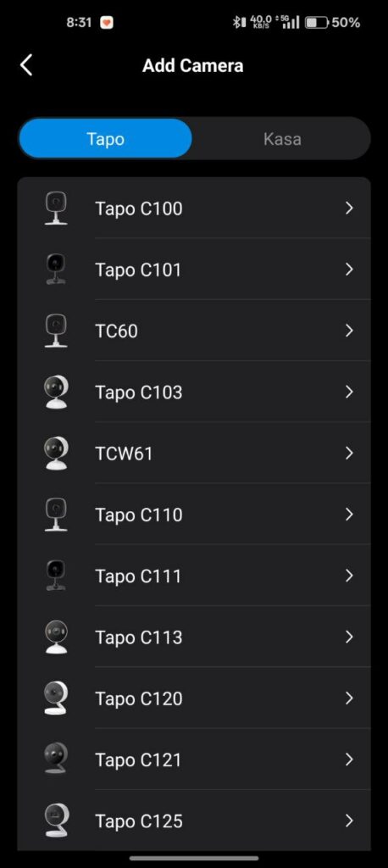Open chevron next to Tapo C111

tap(349, 576)
